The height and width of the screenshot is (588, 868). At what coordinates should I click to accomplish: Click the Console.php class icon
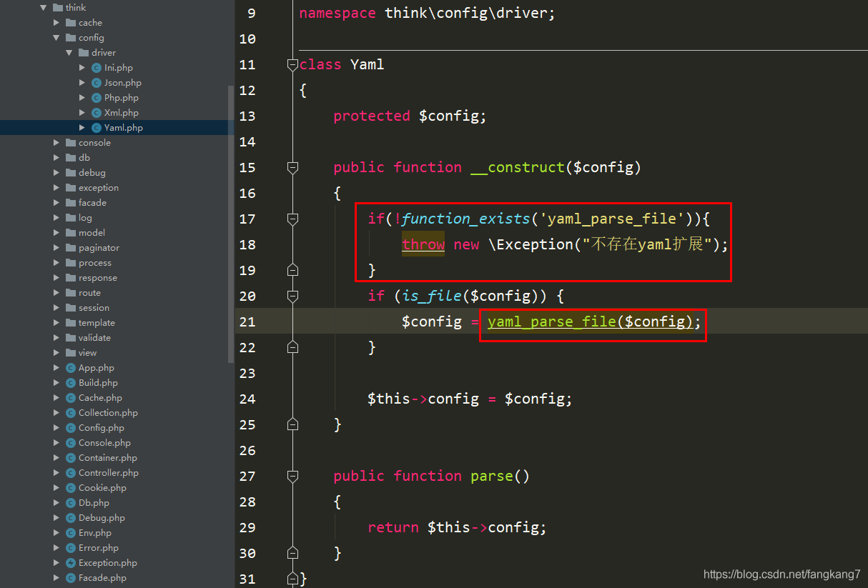[x=71, y=443]
